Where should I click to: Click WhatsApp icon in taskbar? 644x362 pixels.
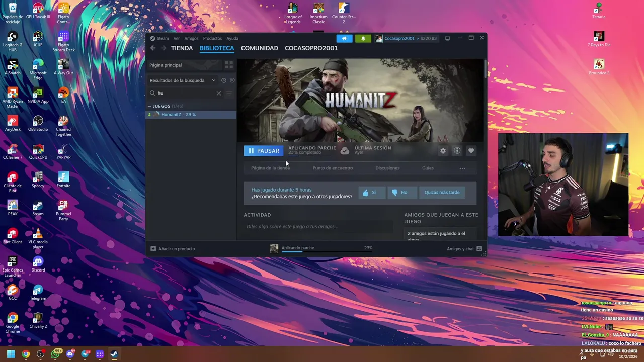coord(55,354)
